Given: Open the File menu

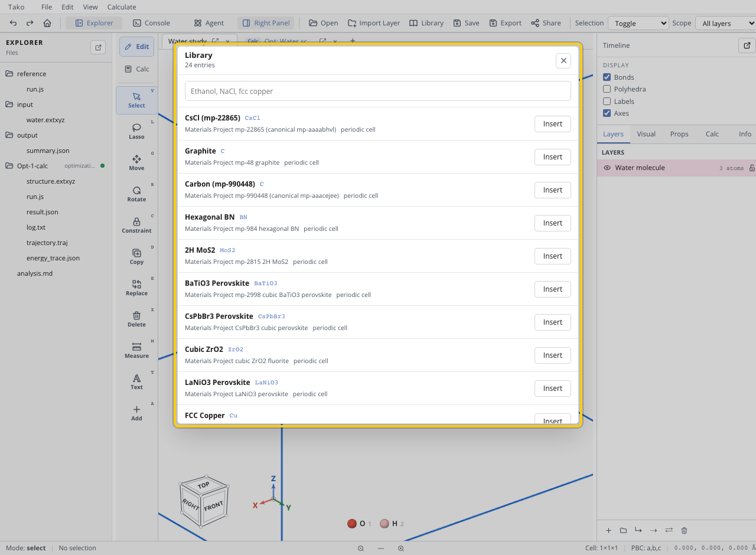Looking at the screenshot, I should coord(47,7).
